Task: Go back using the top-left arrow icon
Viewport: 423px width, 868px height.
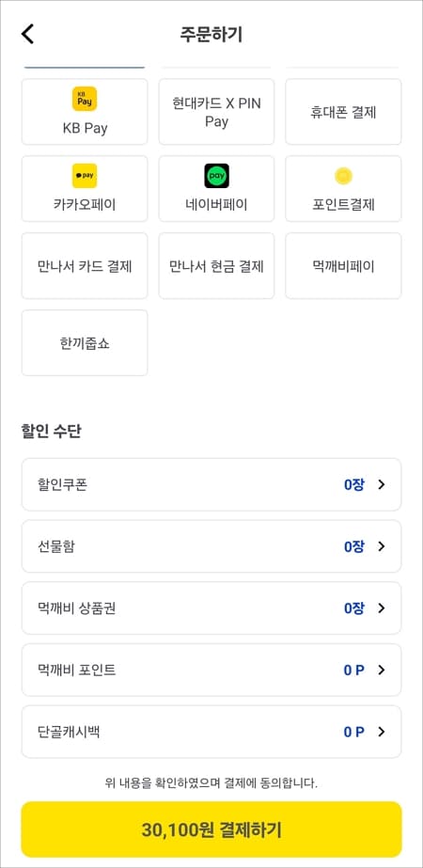Action: coord(27,34)
